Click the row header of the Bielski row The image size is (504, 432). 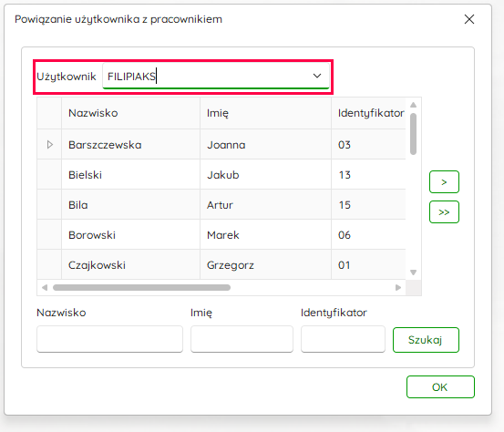pyautogui.click(x=49, y=175)
